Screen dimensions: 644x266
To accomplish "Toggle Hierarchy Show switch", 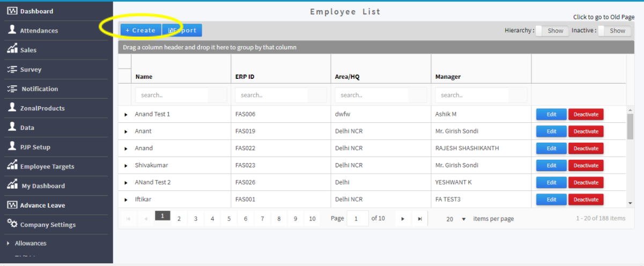I will click(x=552, y=31).
